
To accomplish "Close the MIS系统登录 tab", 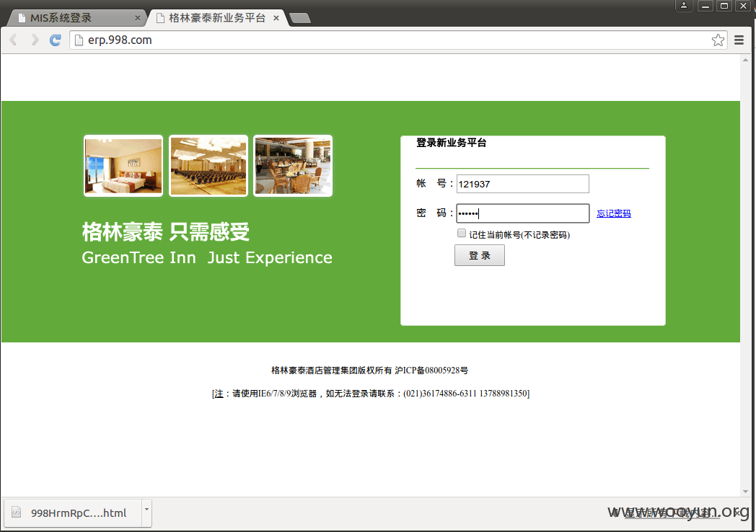I will point(137,18).
